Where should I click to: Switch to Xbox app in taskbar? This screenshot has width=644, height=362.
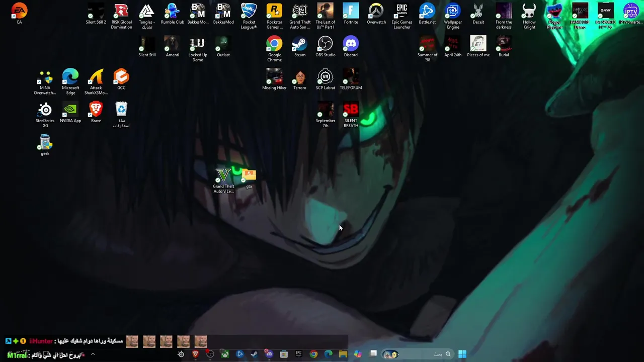[x=225, y=354]
